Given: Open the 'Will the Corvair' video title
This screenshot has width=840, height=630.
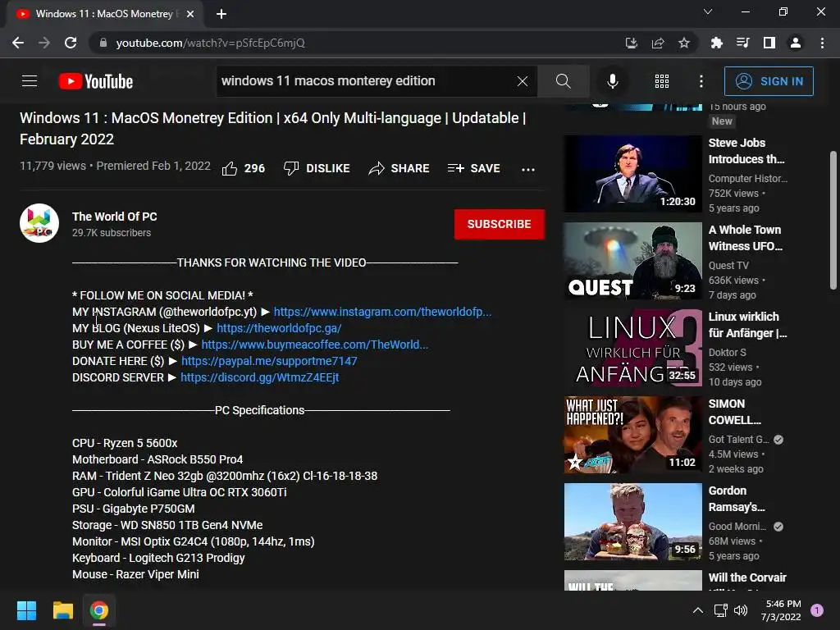Looking at the screenshot, I should point(747,577).
